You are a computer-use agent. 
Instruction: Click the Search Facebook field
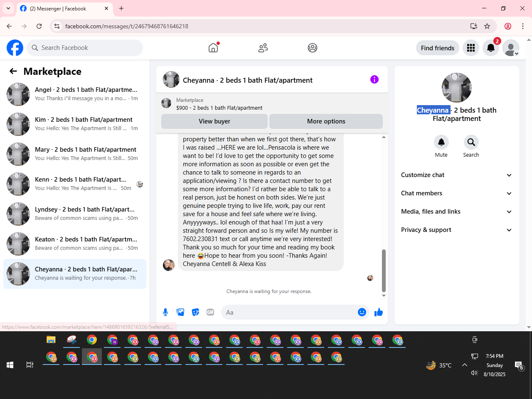[85, 48]
